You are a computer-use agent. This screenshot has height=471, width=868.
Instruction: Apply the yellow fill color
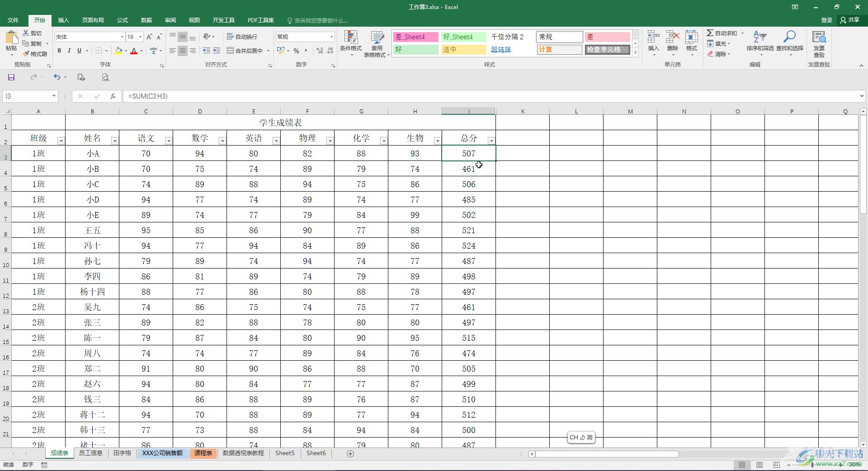[x=118, y=51]
